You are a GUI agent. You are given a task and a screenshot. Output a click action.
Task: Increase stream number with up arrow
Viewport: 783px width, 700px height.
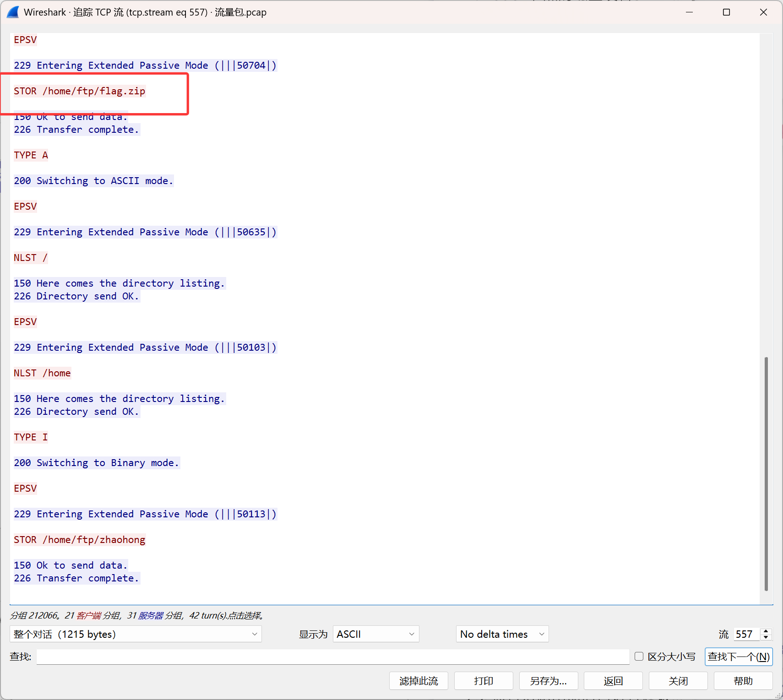click(x=766, y=631)
